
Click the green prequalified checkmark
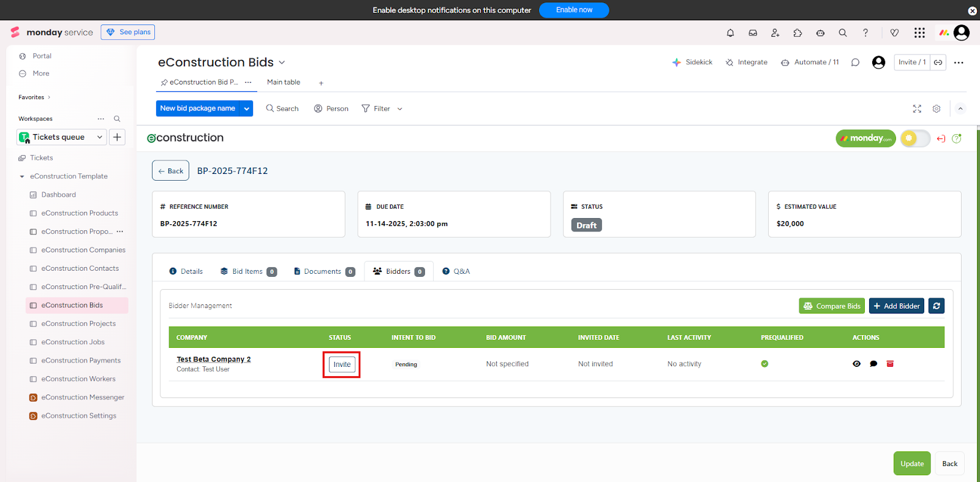tap(764, 364)
